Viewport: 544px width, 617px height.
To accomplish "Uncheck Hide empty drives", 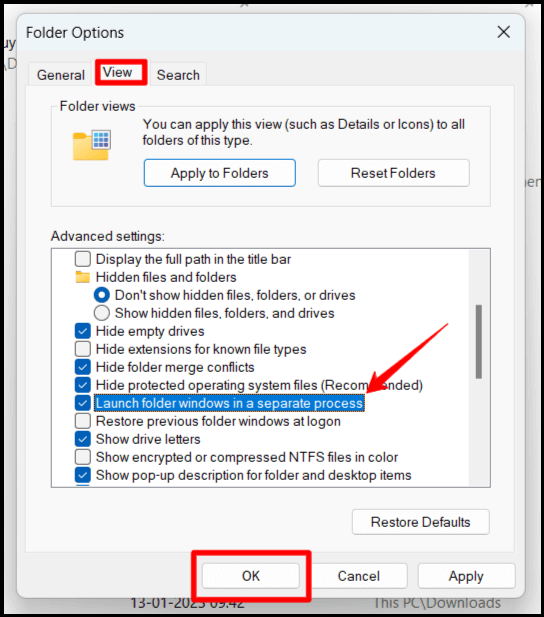I will coord(83,331).
